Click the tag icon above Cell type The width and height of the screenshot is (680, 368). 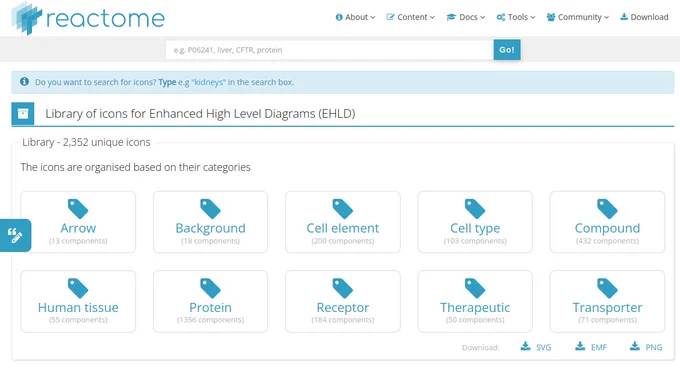[x=475, y=208]
